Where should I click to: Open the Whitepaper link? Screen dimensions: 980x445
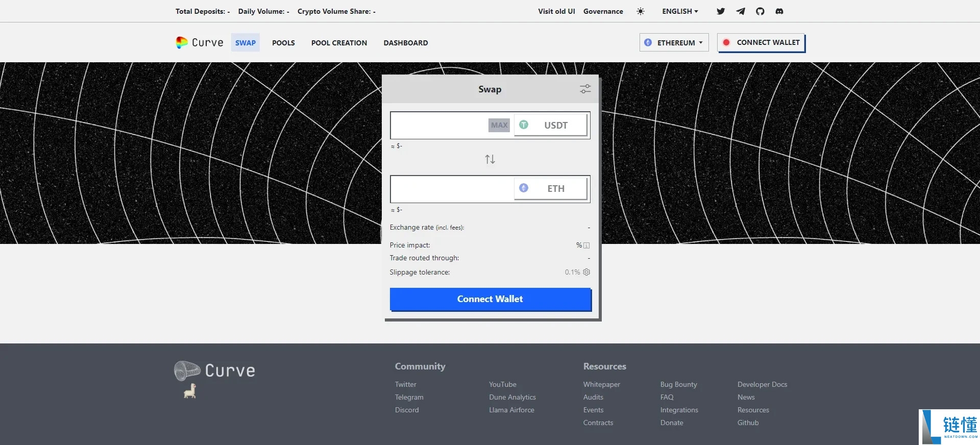[602, 384]
